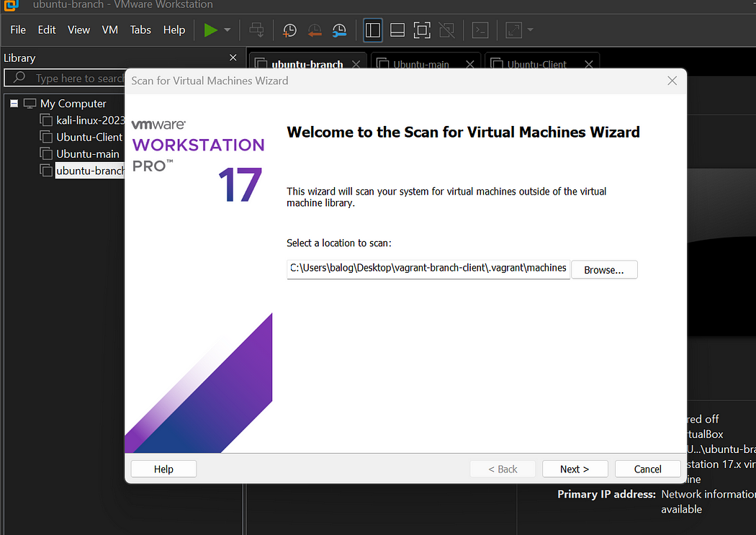Viewport: 756px width, 535px height.
Task: Click the Unity mode icon
Action: [447, 30]
